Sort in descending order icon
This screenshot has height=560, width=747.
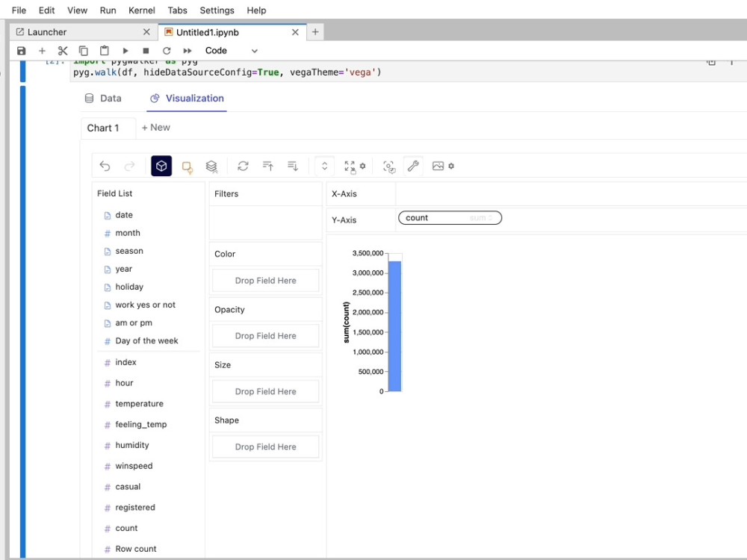point(293,166)
